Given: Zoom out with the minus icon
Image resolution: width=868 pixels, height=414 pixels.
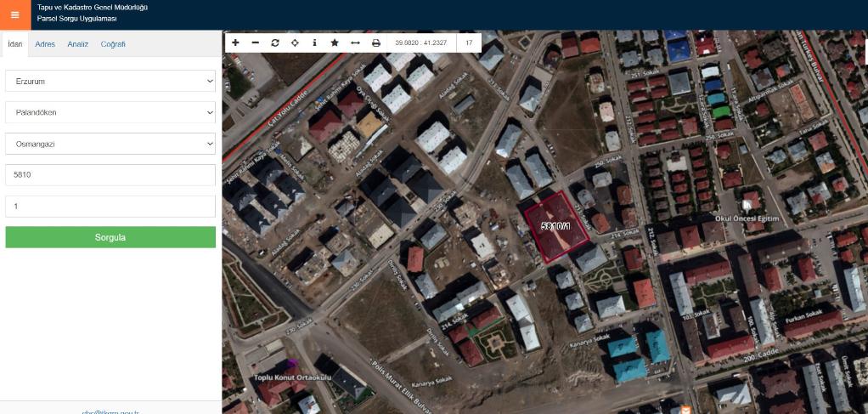Looking at the screenshot, I should click(256, 43).
